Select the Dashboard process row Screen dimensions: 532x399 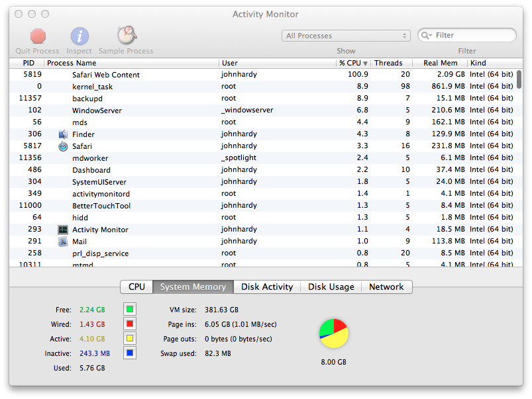(x=263, y=170)
